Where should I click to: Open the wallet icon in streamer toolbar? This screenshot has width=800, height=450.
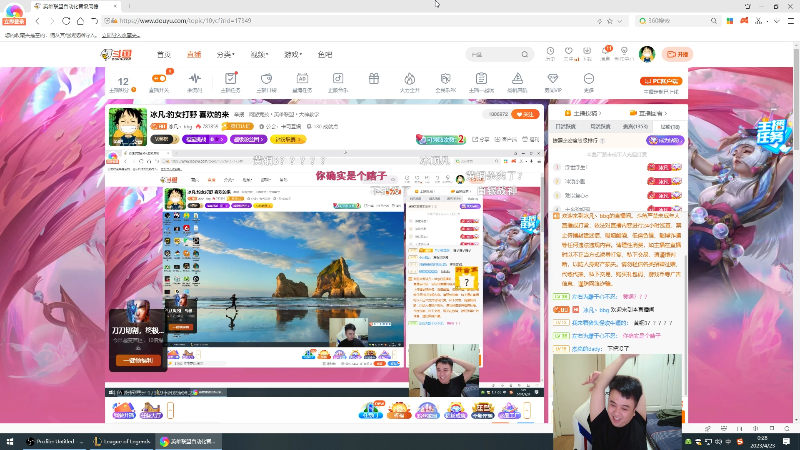[266, 79]
